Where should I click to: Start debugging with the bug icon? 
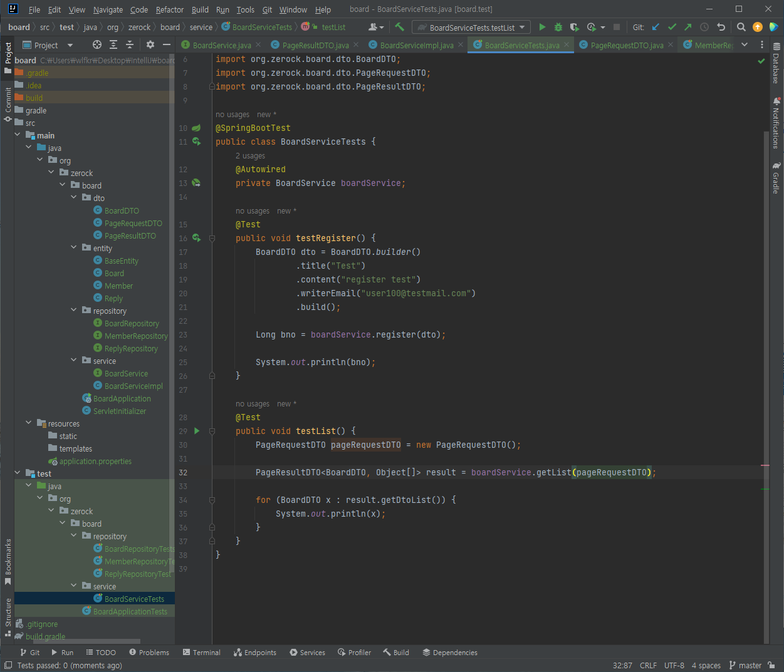(x=558, y=27)
